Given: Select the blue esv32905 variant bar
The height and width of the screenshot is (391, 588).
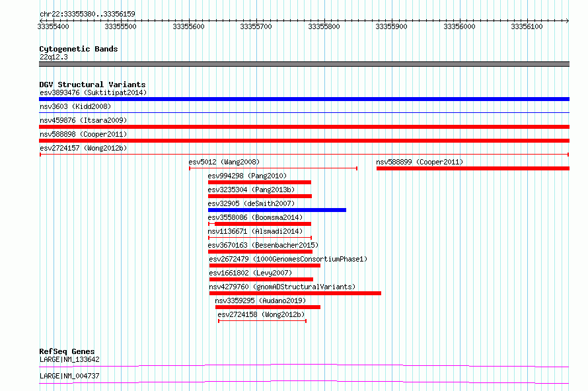Looking at the screenshot, I should click(277, 210).
